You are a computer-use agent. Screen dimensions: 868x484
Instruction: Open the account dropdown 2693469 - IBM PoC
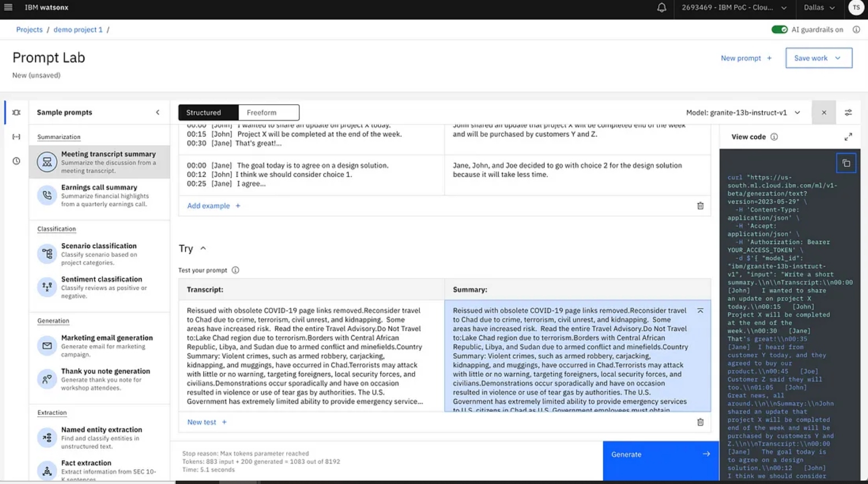point(734,8)
